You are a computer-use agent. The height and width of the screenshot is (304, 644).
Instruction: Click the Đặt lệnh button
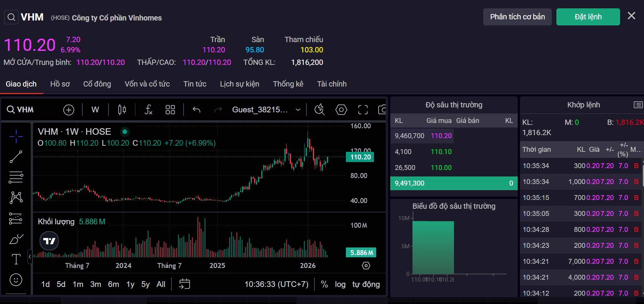588,17
